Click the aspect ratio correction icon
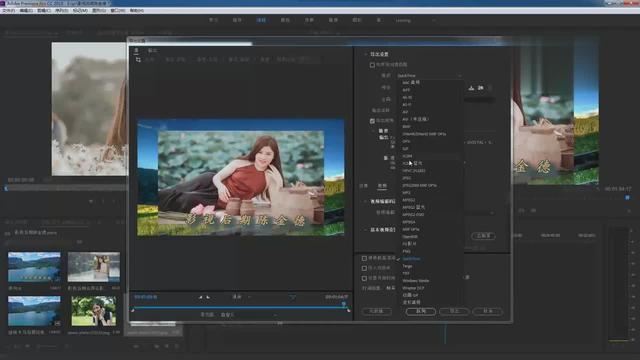 pyautogui.click(x=293, y=297)
